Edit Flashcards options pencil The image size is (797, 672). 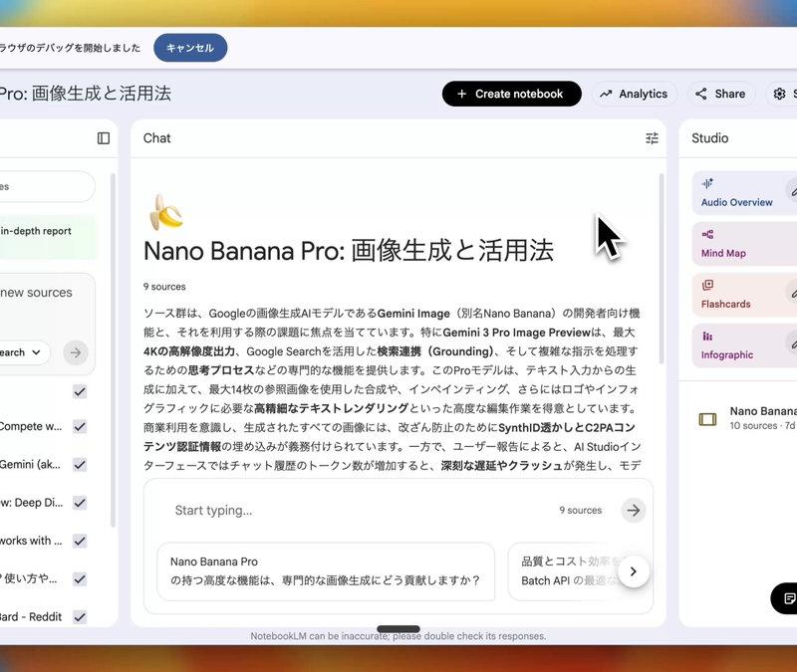point(792,293)
